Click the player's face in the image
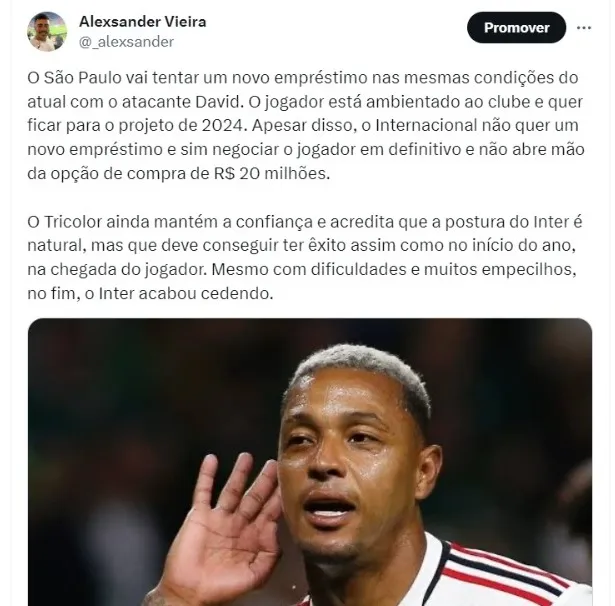 tap(353, 451)
